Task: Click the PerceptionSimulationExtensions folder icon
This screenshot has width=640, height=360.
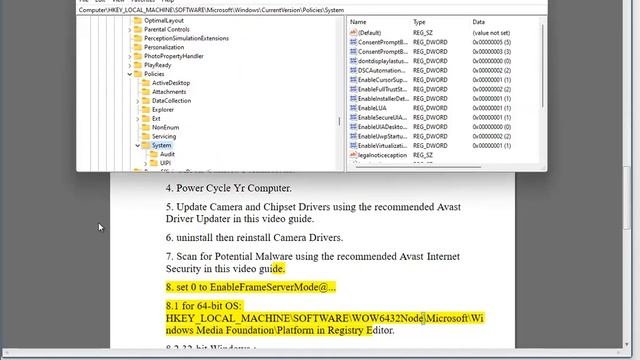Action: (x=138, y=38)
